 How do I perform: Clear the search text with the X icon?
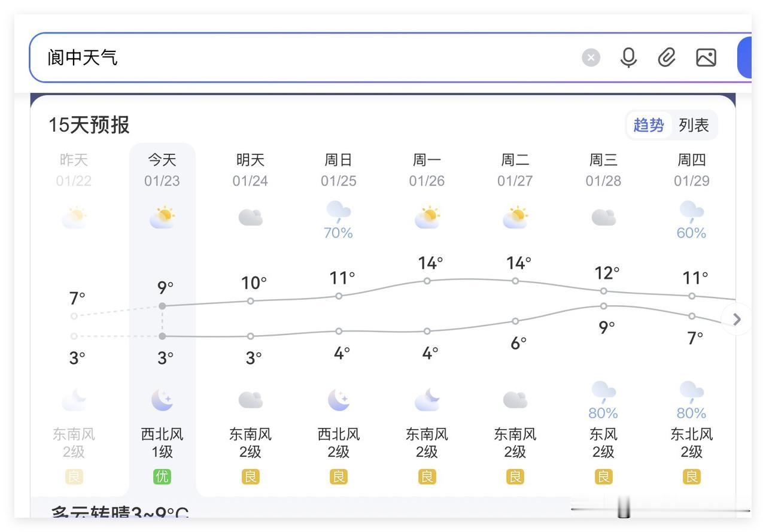click(x=591, y=58)
